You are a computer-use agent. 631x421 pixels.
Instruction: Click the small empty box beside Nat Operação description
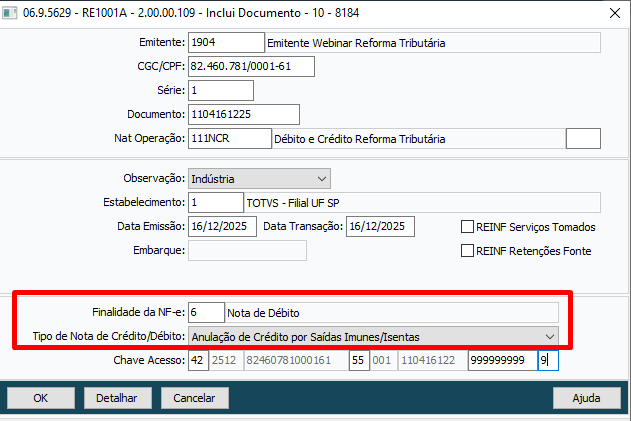tap(583, 138)
